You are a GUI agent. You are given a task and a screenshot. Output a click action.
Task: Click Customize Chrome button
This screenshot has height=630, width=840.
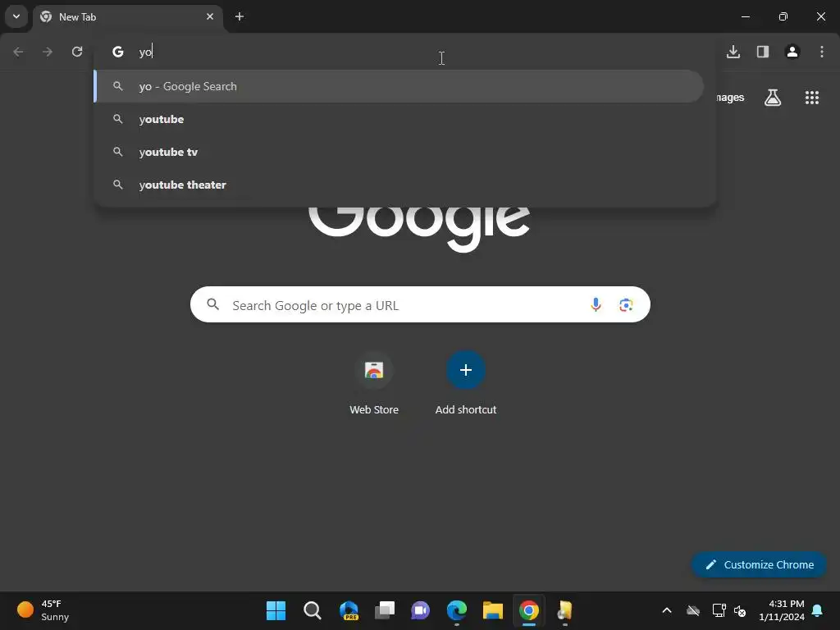(x=759, y=564)
